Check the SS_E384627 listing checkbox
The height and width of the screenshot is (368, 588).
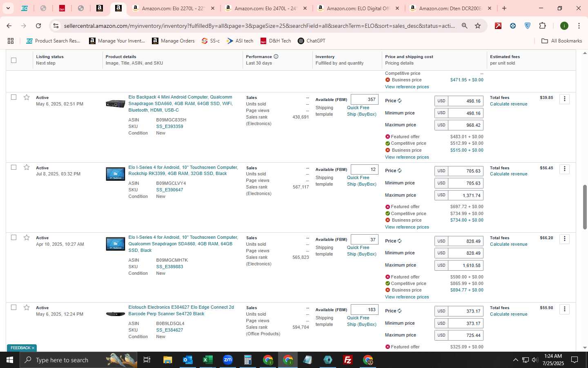13,307
